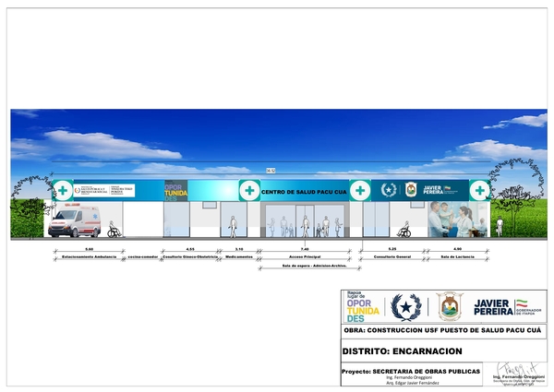Screen dimensions: 554x392
Task: Select the ambulance in the parking bay
Action: [x=75, y=221]
